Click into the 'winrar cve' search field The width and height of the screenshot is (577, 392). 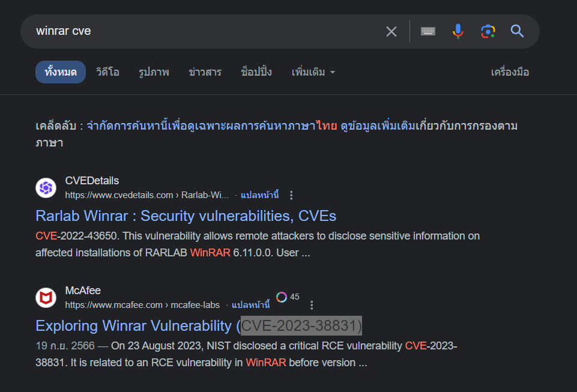pyautogui.click(x=204, y=31)
